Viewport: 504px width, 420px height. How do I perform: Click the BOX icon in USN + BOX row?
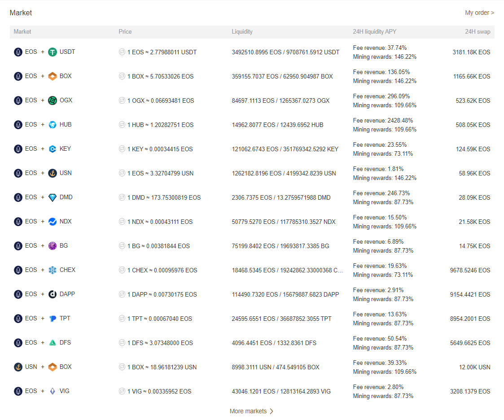53,367
